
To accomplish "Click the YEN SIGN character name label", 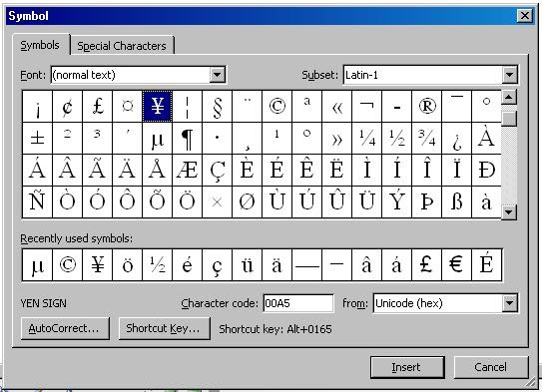I will pos(44,303).
